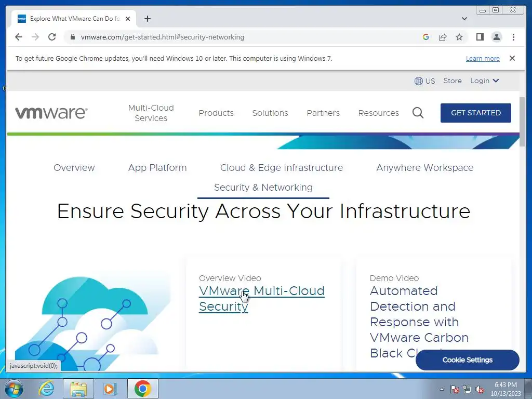Image resolution: width=532 pixels, height=399 pixels.
Task: Reload the VMware page
Action: (52, 37)
